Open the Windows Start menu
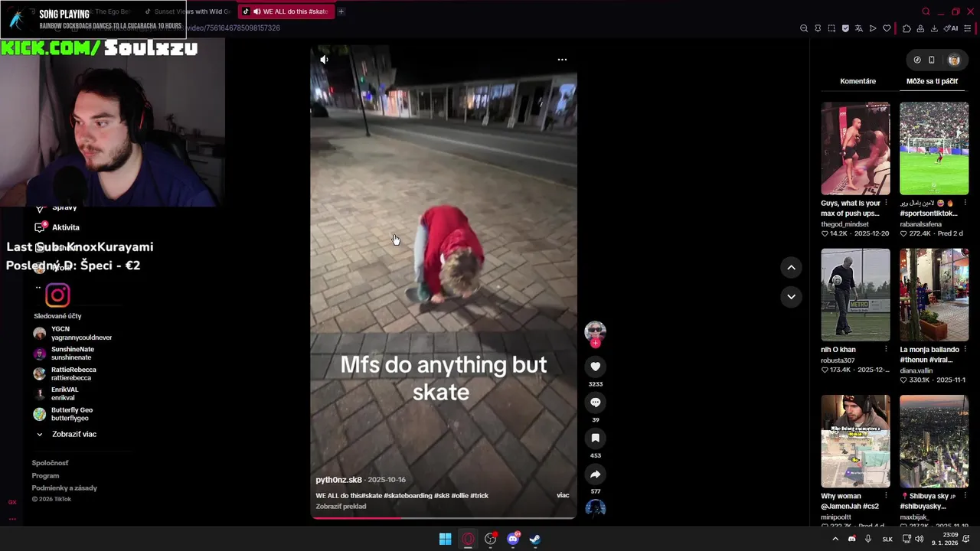 coord(445,539)
